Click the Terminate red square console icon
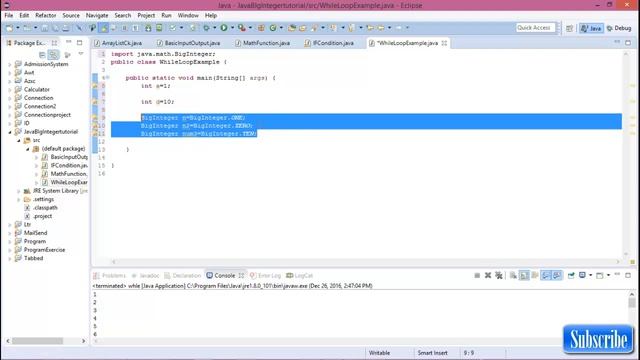 (477, 276)
